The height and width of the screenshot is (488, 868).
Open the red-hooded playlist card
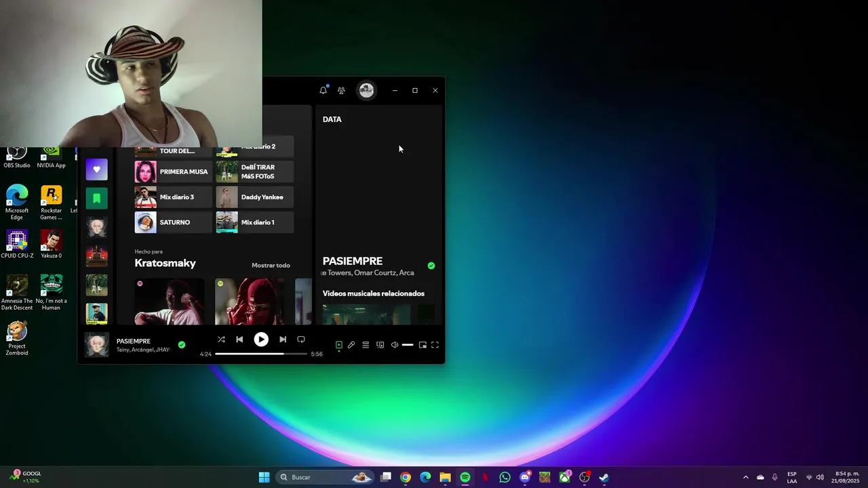click(250, 302)
